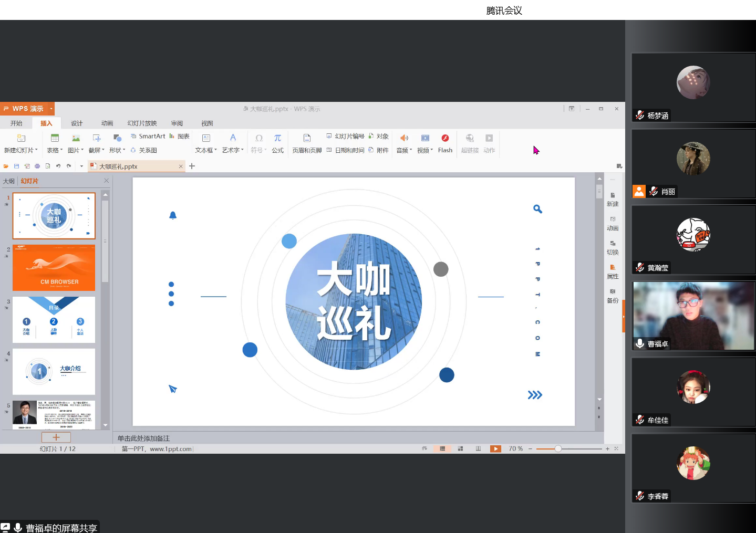This screenshot has height=533, width=756.
Task: Click the open folder icon in quick access bar
Action: click(6, 166)
